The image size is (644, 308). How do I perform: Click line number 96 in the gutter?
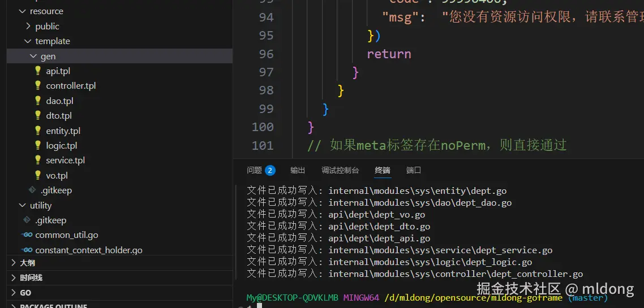click(266, 54)
